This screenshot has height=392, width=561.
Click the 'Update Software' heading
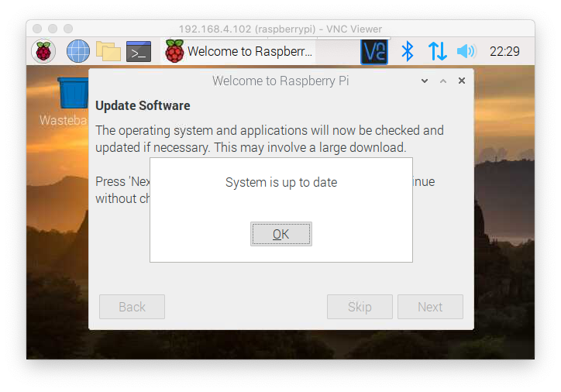143,105
